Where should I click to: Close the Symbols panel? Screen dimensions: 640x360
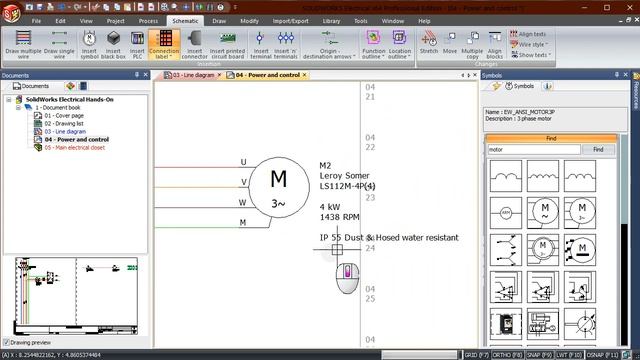(625, 75)
